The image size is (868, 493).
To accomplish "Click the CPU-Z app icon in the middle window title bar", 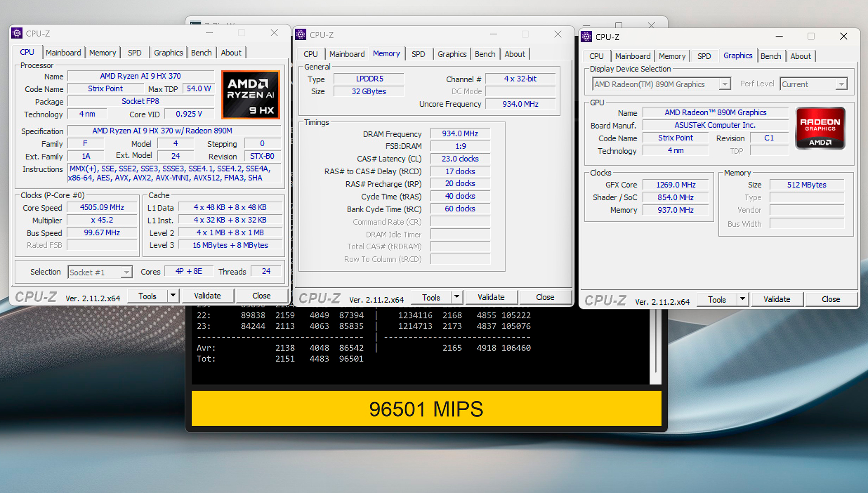I will 301,34.
